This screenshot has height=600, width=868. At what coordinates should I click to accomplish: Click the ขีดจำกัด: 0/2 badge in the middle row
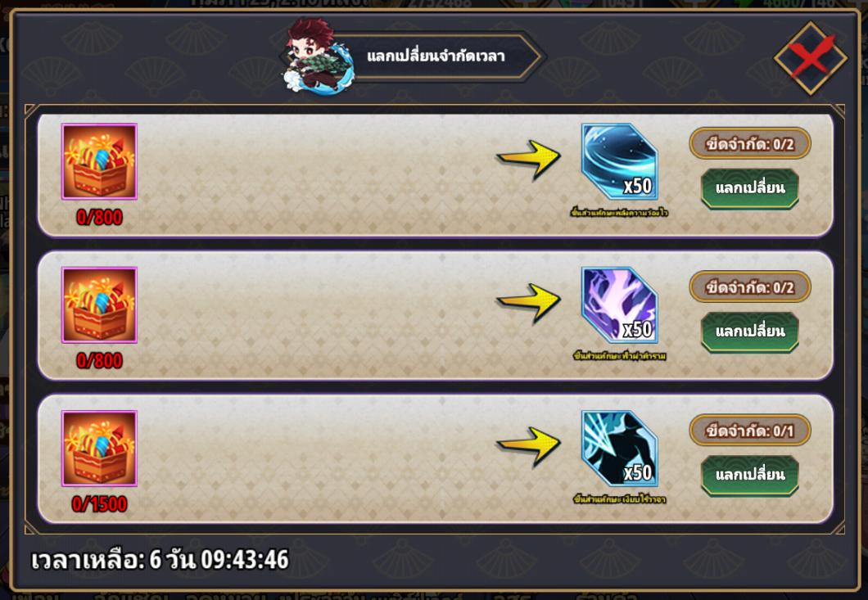(750, 287)
